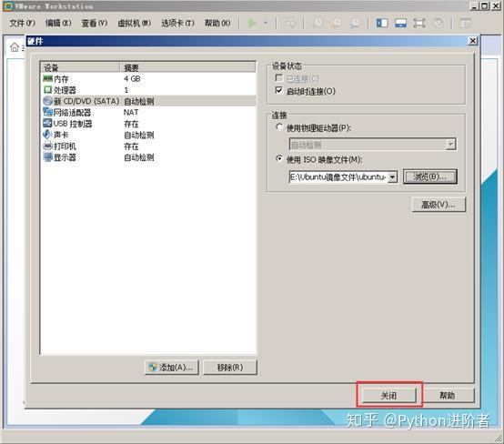Viewport: 504px width, 444px height.
Task: Select the USB 控制器 device icon
Action: click(x=47, y=123)
